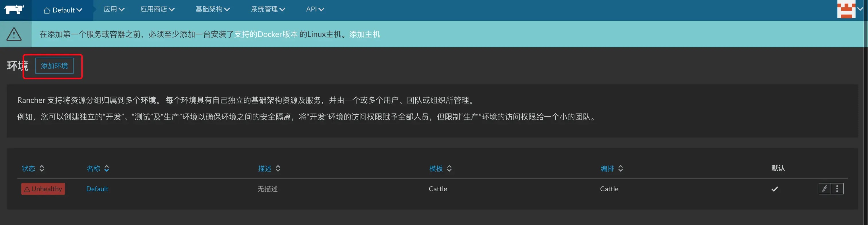The image size is (868, 225).
Task: Click the Rancher cow logo
Action: 14,9
